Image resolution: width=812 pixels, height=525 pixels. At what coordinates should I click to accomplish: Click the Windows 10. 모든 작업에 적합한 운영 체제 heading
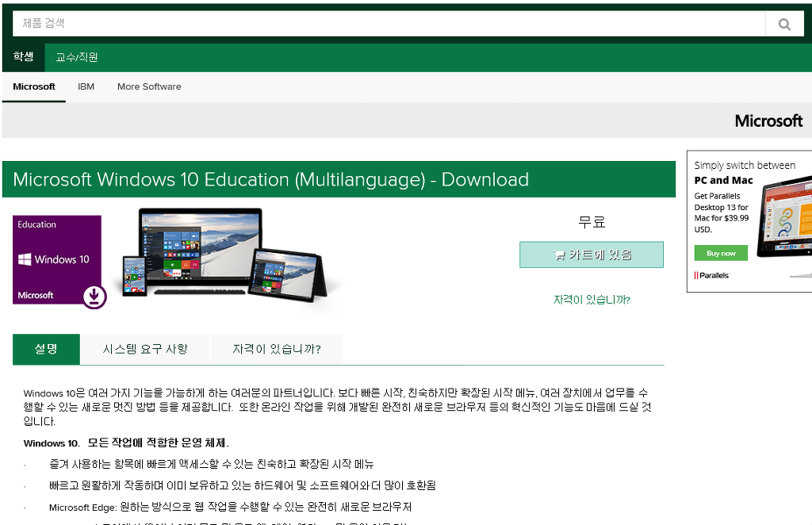point(126,443)
